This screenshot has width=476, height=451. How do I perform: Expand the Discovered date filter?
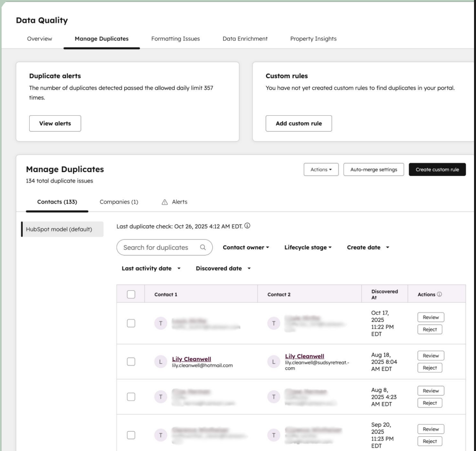[x=224, y=269]
